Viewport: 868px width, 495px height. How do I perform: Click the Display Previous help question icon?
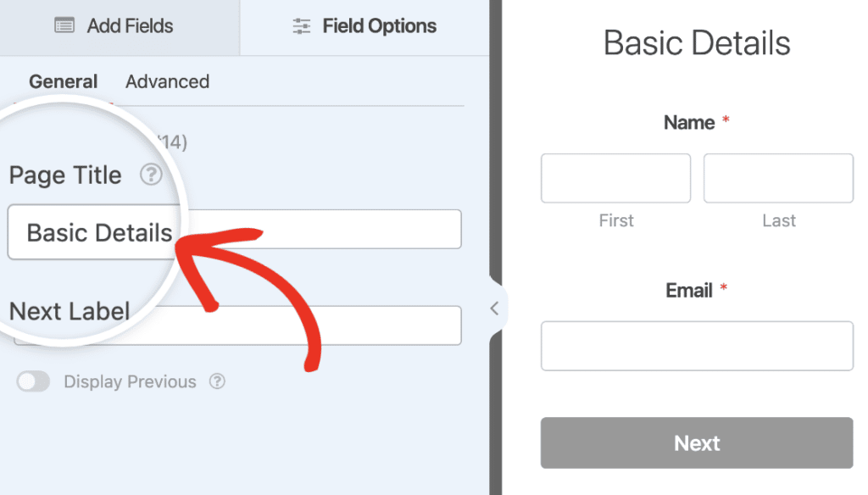(217, 381)
